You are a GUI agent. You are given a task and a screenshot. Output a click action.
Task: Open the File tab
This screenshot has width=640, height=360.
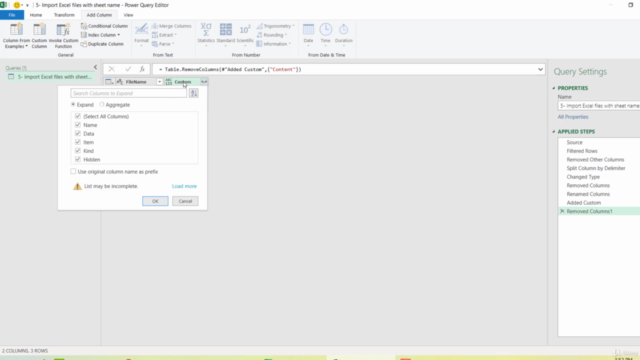(x=12, y=15)
